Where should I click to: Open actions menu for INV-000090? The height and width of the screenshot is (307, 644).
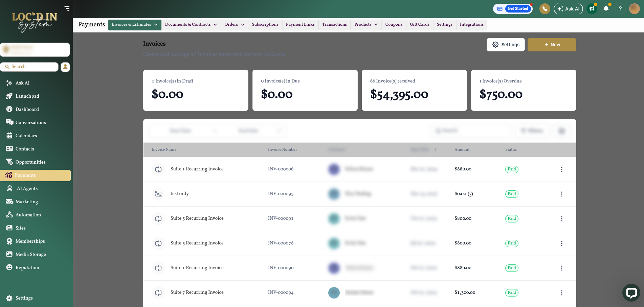[x=562, y=268]
